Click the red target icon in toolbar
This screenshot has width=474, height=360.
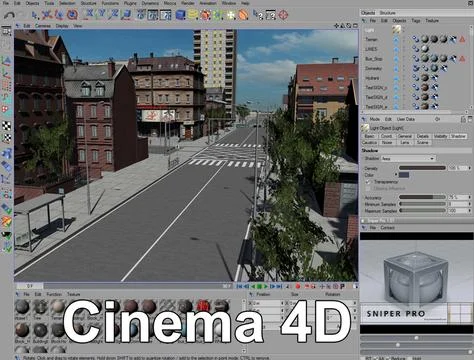(x=283, y=15)
